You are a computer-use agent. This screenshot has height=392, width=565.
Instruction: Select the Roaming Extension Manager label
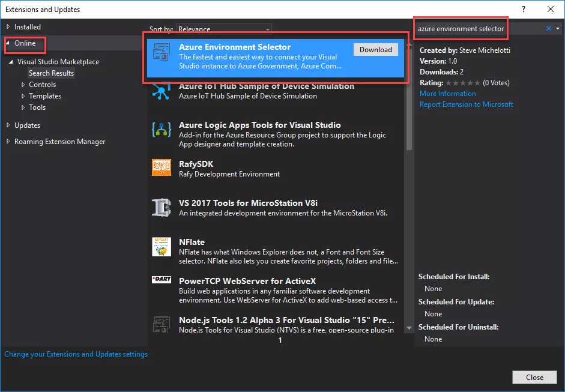[x=60, y=142]
